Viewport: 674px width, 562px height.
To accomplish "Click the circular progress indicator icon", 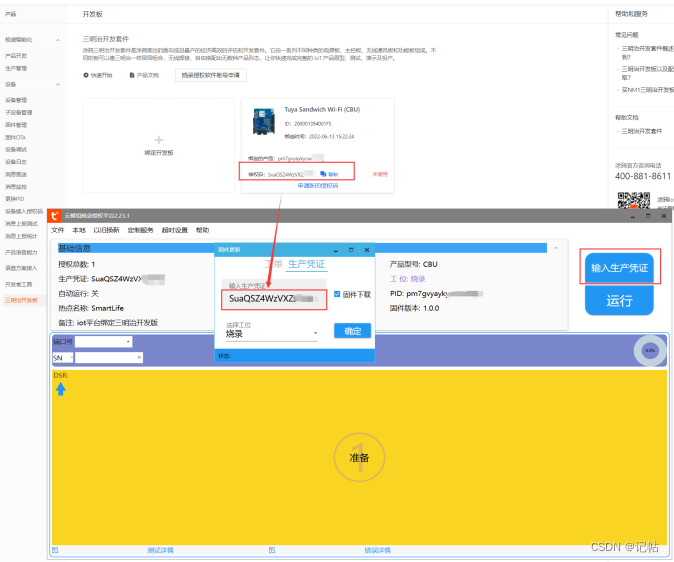I will pos(650,350).
